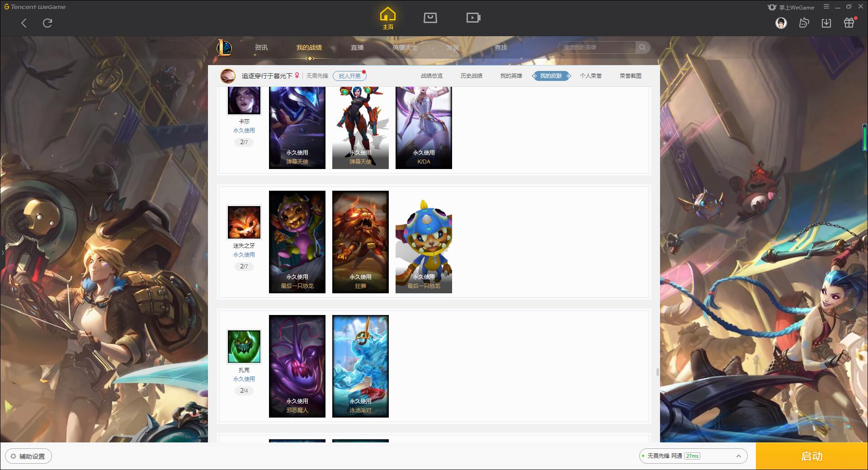The height and width of the screenshot is (470, 868).
Task: Open the 战绩总览 sub-tab
Action: 432,76
